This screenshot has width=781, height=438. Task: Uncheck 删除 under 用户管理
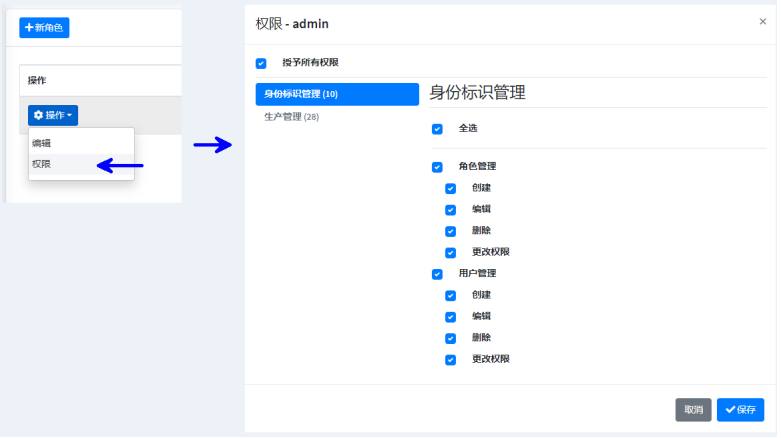tap(451, 338)
